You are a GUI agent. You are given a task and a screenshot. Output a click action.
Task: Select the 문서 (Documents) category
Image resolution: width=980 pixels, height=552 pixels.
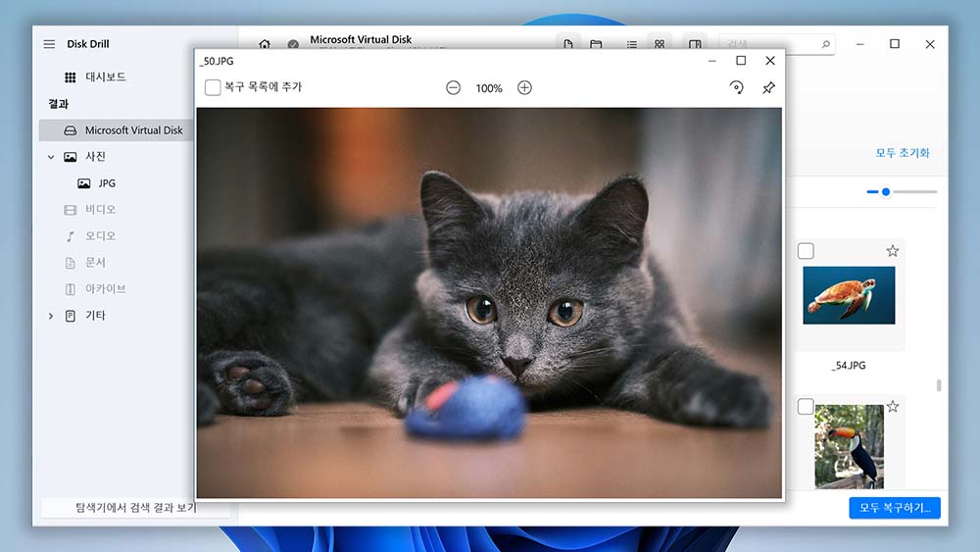click(x=95, y=262)
